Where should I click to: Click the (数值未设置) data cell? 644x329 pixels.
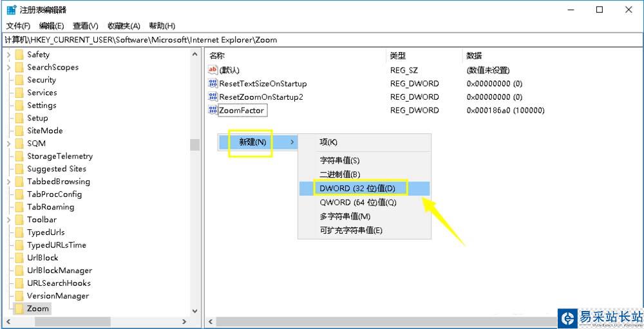pos(488,71)
